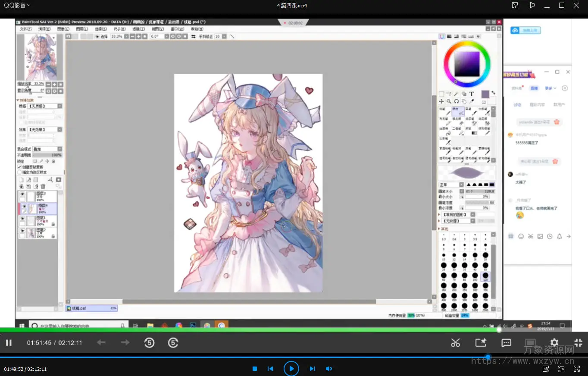Click the trash icon to delete layer
The width and height of the screenshot is (588, 376).
(x=43, y=186)
